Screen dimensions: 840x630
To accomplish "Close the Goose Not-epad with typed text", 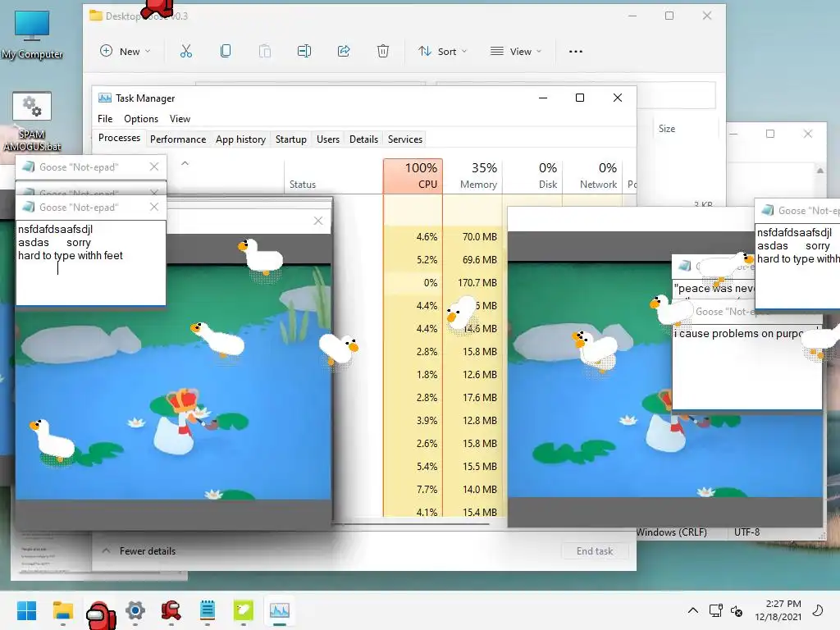I will pyautogui.click(x=154, y=207).
